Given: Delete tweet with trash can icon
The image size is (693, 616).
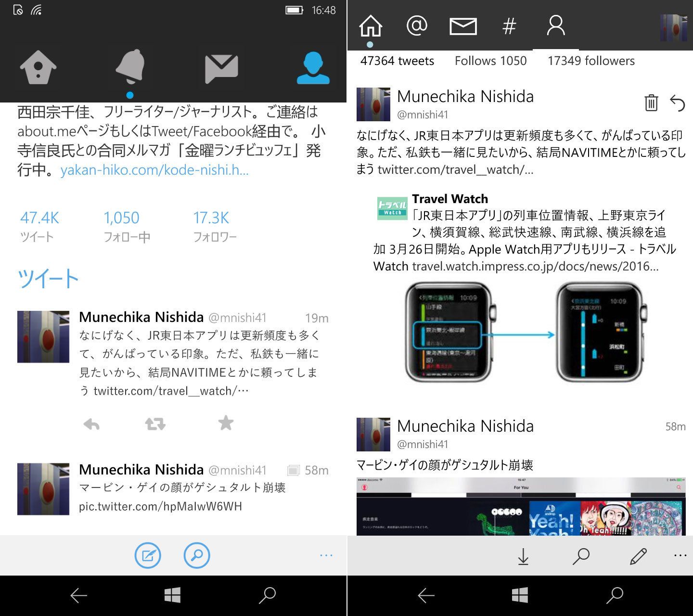Looking at the screenshot, I should pos(651,103).
